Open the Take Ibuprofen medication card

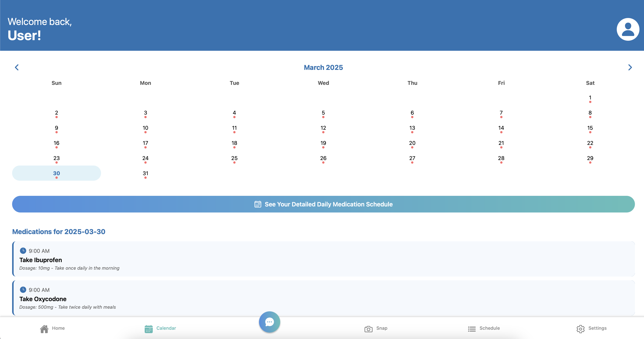click(323, 259)
